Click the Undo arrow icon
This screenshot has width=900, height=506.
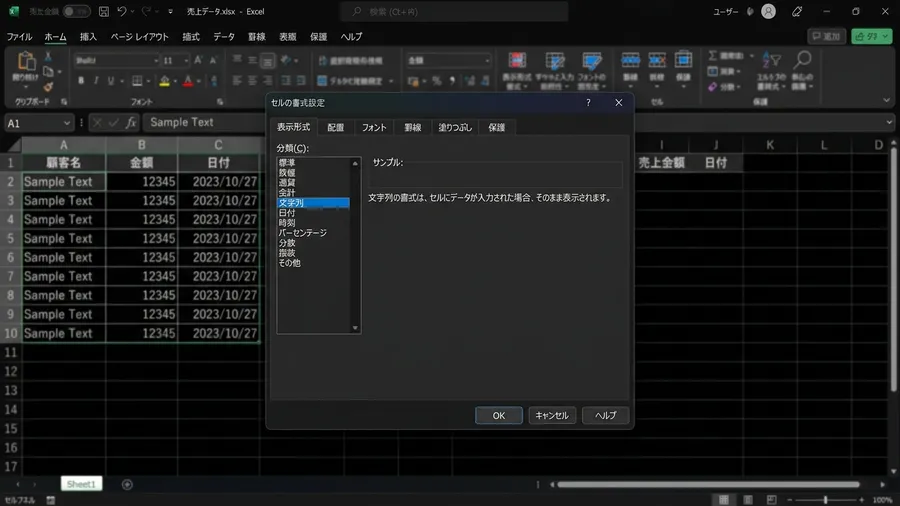coord(122,11)
